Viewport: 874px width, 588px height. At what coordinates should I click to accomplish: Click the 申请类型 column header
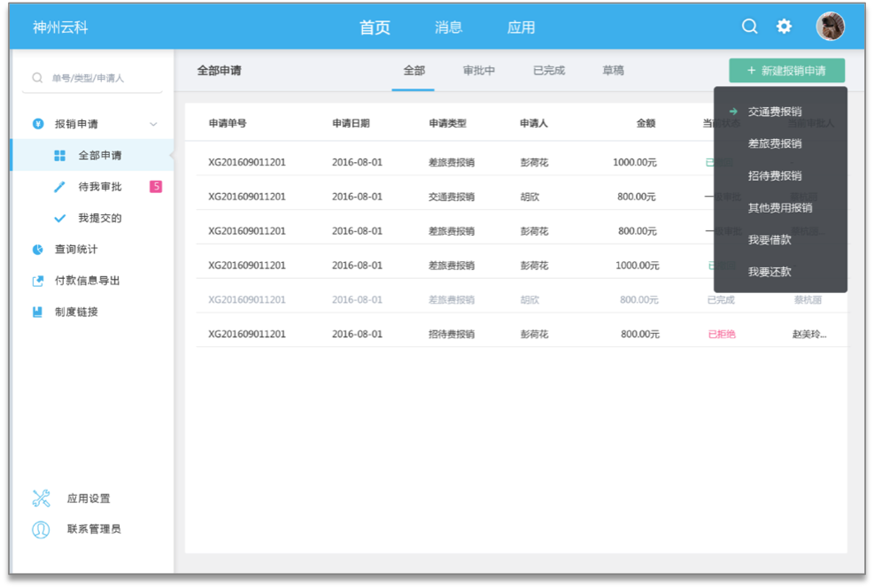pyautogui.click(x=447, y=123)
